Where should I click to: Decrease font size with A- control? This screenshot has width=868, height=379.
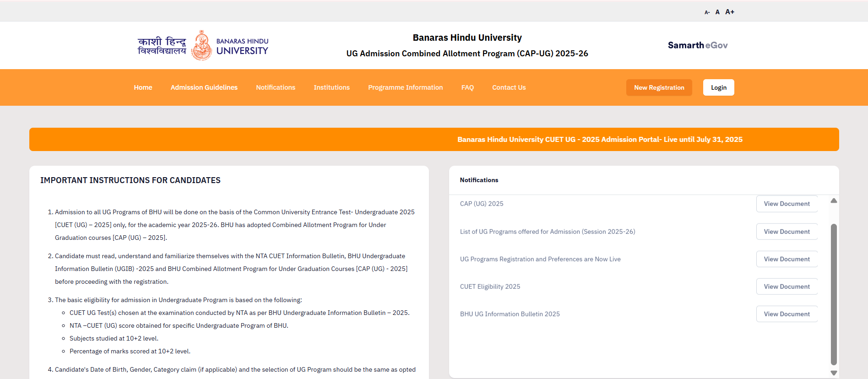point(707,12)
